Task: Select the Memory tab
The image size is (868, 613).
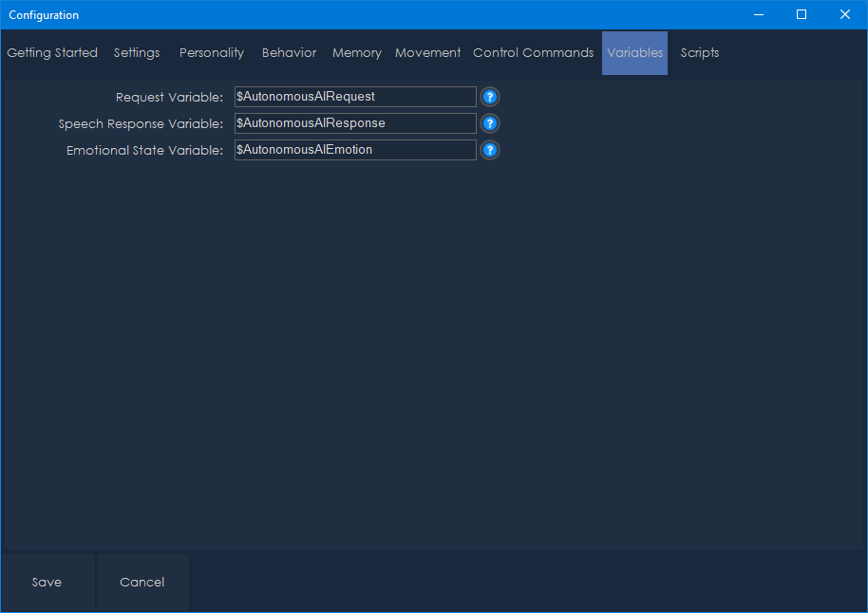Action: [357, 53]
